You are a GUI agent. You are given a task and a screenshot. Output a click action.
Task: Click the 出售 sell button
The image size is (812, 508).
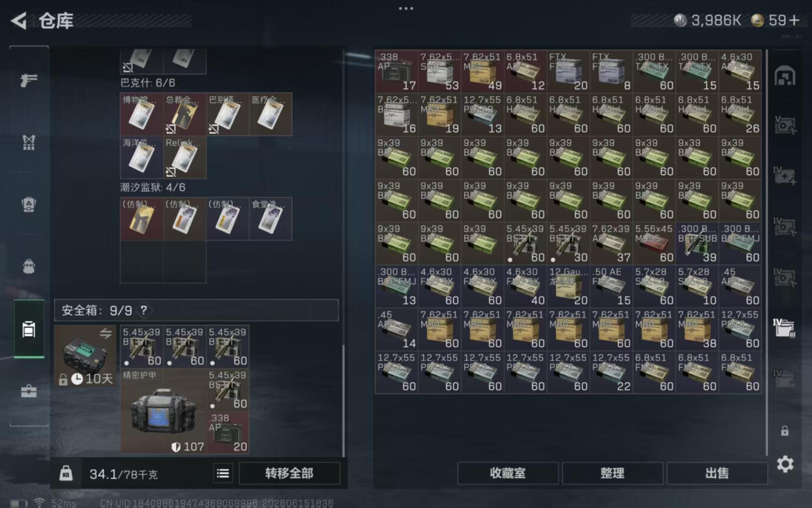pos(717,473)
